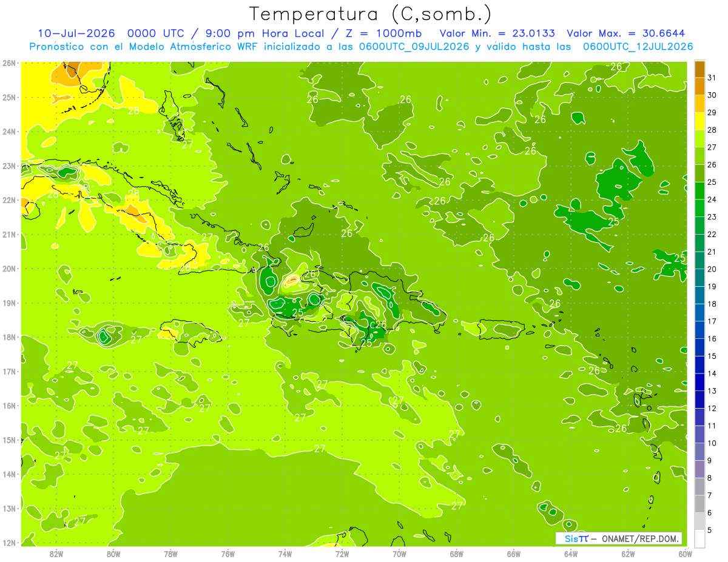Click the '72W' longitude axis label

point(342,554)
